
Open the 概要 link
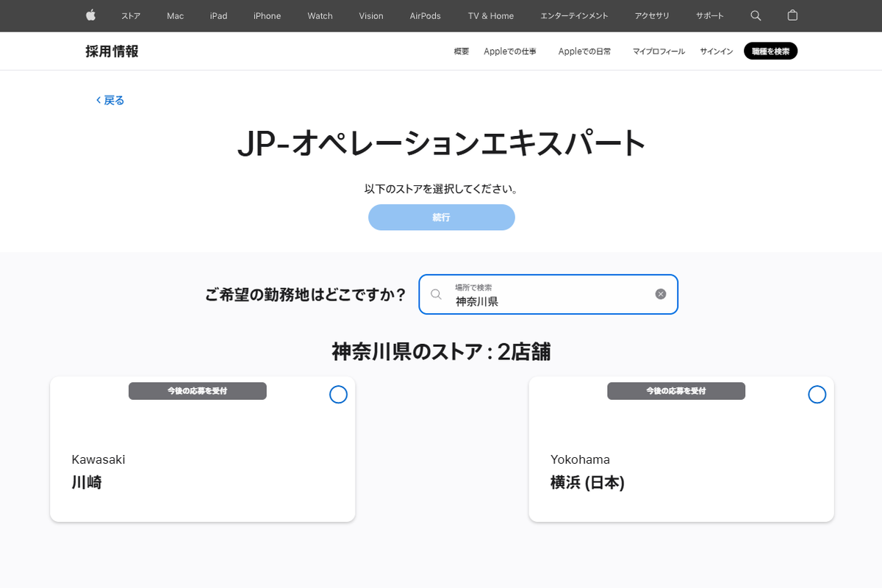tap(462, 51)
